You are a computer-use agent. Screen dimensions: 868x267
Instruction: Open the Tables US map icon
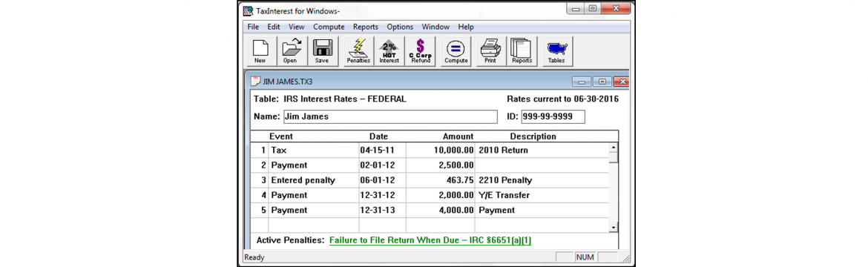[x=556, y=52]
